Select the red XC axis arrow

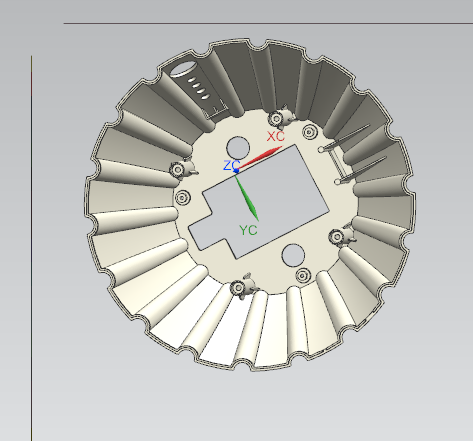point(260,158)
